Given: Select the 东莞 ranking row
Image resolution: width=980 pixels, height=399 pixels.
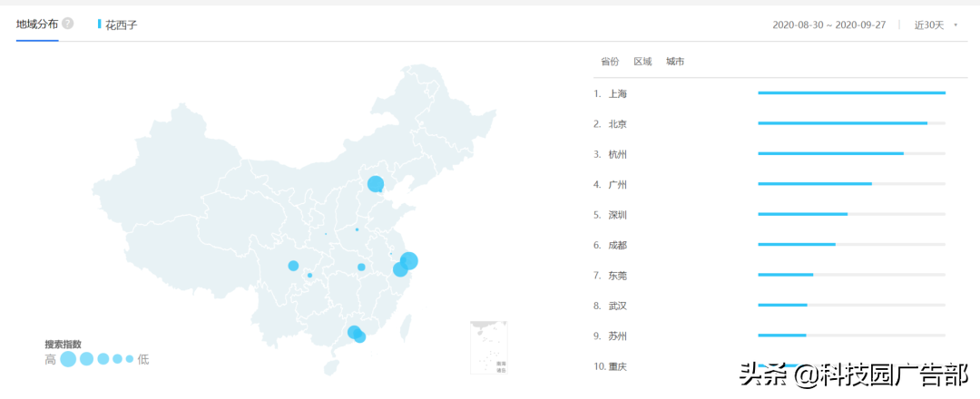Looking at the screenshot, I should [769, 276].
